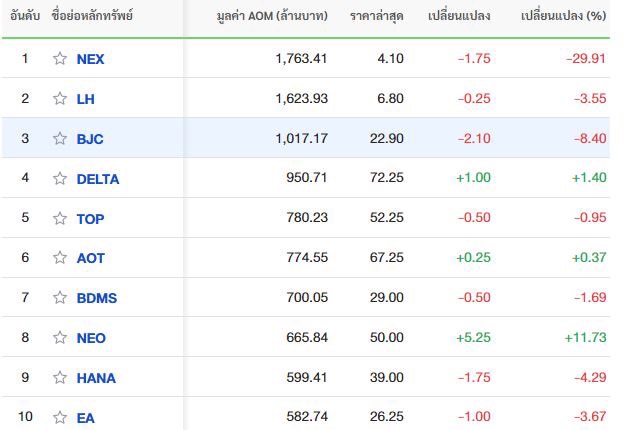Add NEX to favorites with star icon
This screenshot has height=430, width=630.
pyautogui.click(x=60, y=59)
